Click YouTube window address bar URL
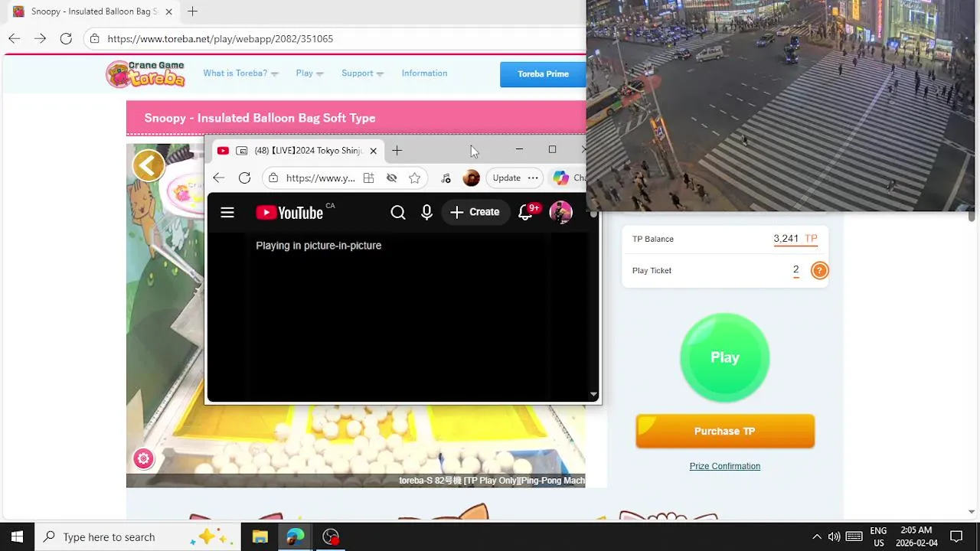This screenshot has width=980, height=551. (320, 178)
